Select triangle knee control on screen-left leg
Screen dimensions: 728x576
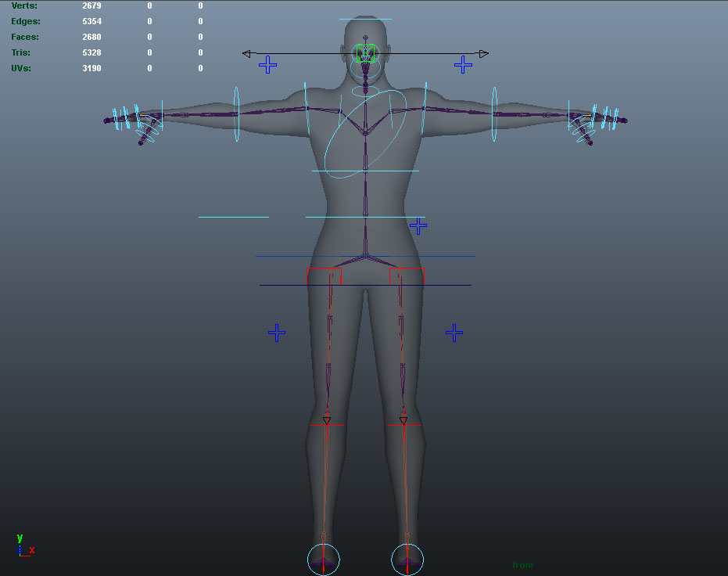point(327,421)
